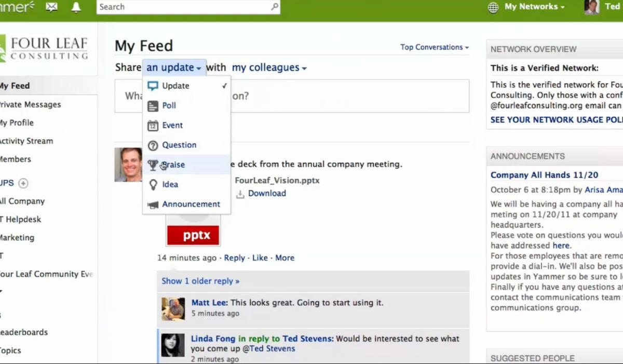The height and width of the screenshot is (364, 623).
Task: Click the globe icon beside My Networks
Action: 493,7
